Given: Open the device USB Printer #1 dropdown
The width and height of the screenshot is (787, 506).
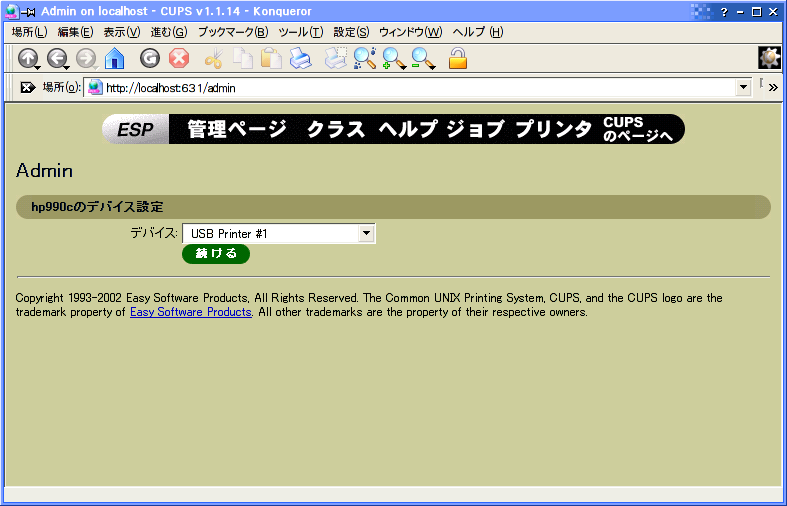Looking at the screenshot, I should 366,234.
